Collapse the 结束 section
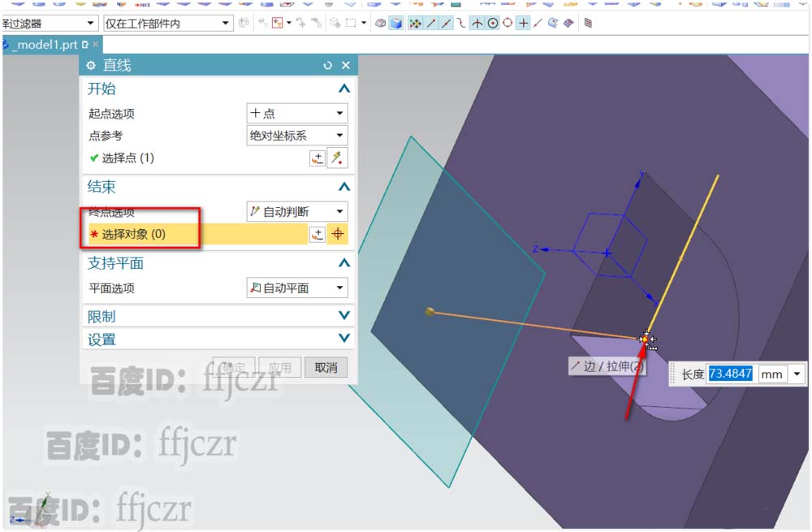This screenshot has width=812, height=532. coord(343,187)
